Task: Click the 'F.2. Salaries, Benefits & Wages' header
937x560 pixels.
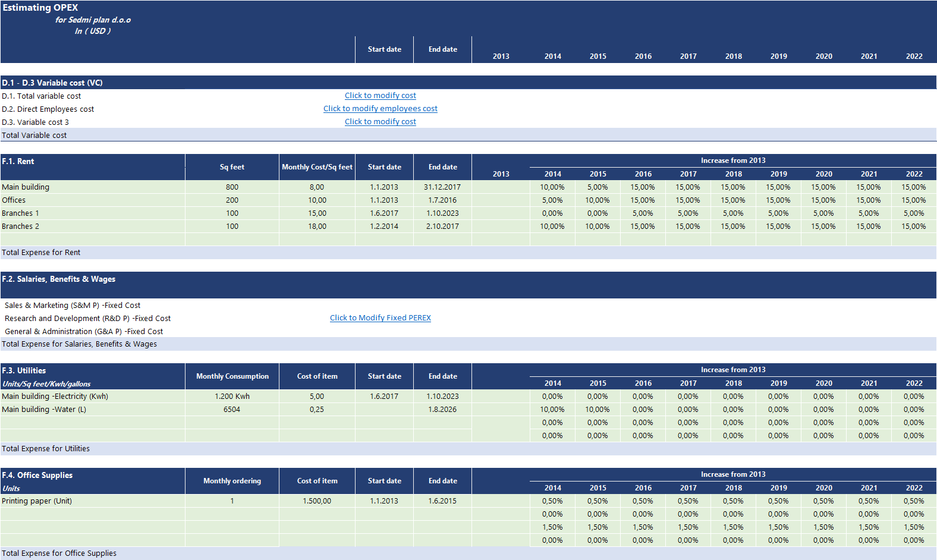Action: coord(58,279)
